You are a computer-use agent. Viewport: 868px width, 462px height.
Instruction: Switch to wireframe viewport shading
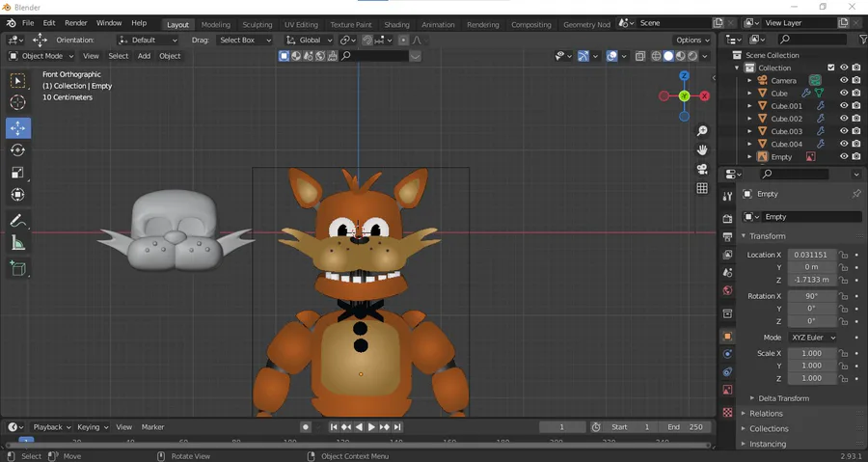[x=656, y=56]
